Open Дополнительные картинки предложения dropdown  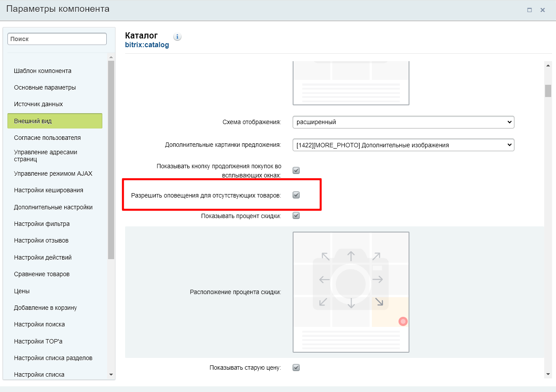tap(403, 145)
